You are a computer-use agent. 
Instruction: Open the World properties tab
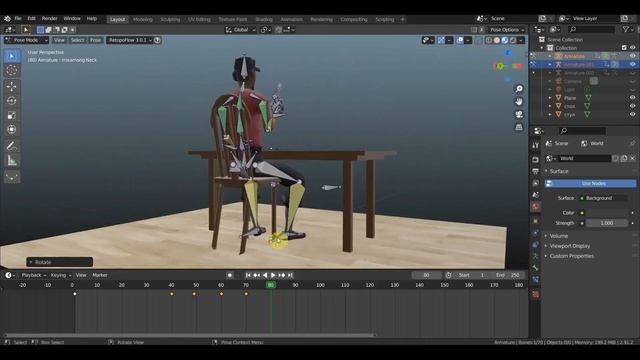pos(536,207)
